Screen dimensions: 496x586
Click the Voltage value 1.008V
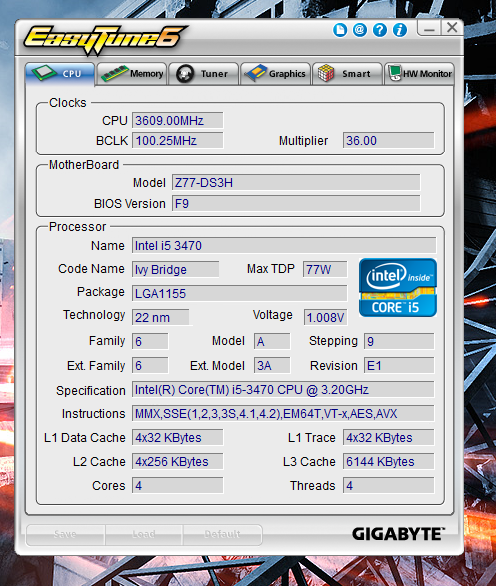tap(326, 317)
